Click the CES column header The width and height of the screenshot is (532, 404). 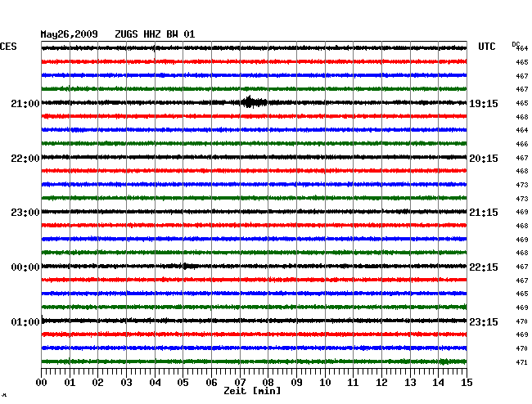pos(8,47)
